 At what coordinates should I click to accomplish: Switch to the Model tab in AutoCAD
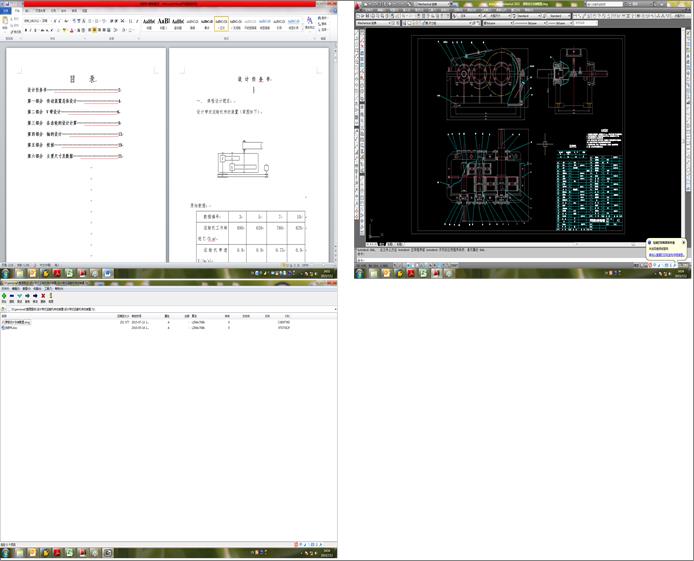pyautogui.click(x=382, y=244)
